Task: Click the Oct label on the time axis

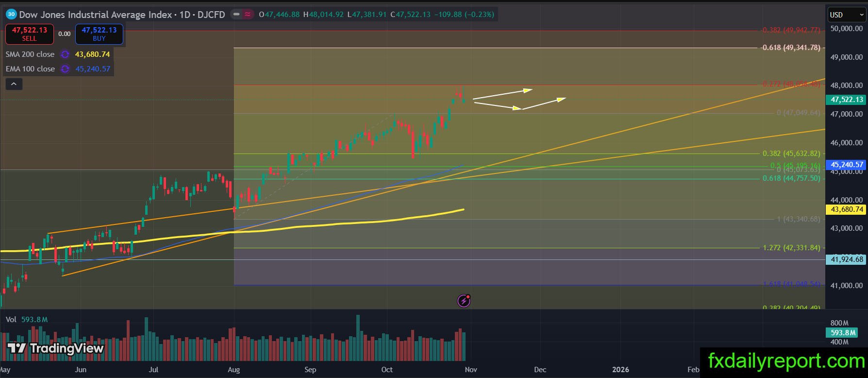Action: 387,370
